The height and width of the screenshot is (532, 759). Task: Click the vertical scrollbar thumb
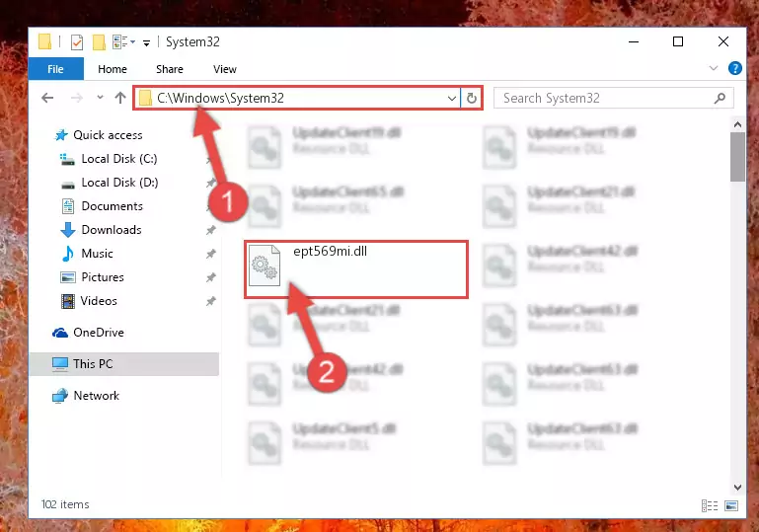click(x=737, y=157)
